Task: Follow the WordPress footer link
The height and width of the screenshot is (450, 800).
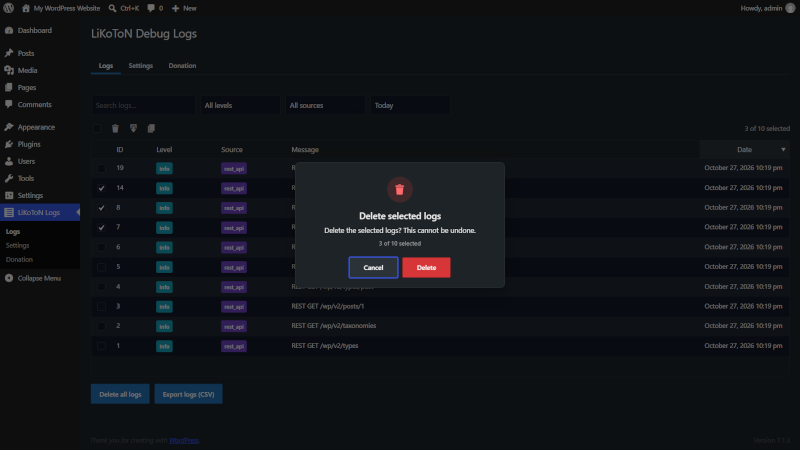Action: [184, 440]
